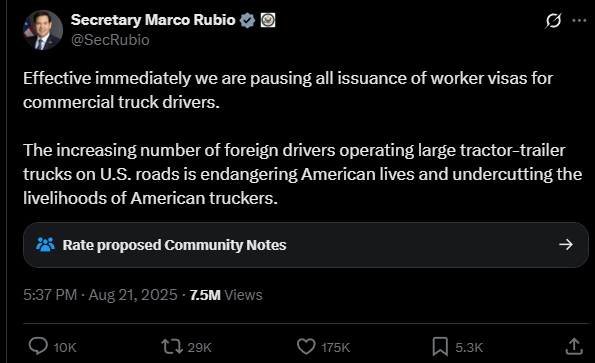
Task: Bookmark the post using the bookmark icon
Action: click(440, 346)
